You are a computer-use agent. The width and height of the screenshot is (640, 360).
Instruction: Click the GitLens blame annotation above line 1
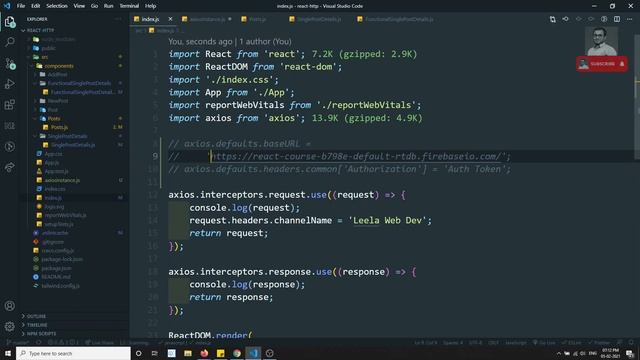coord(230,42)
